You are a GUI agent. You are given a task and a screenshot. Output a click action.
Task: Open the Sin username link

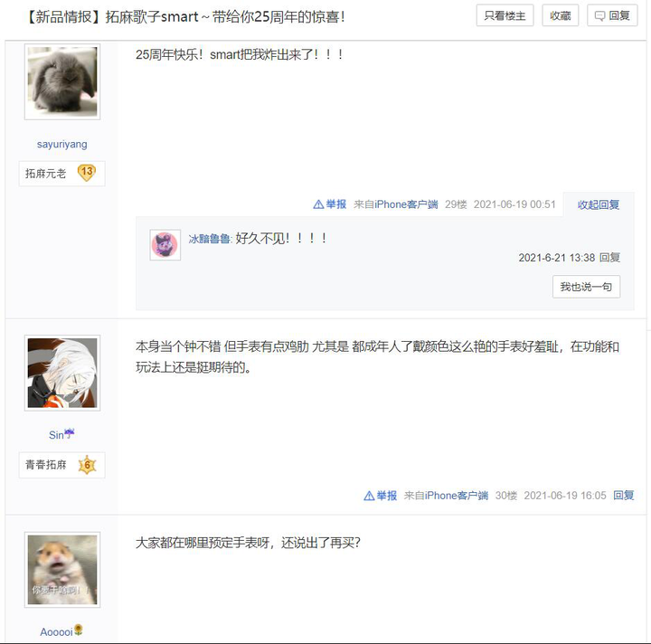61,434
